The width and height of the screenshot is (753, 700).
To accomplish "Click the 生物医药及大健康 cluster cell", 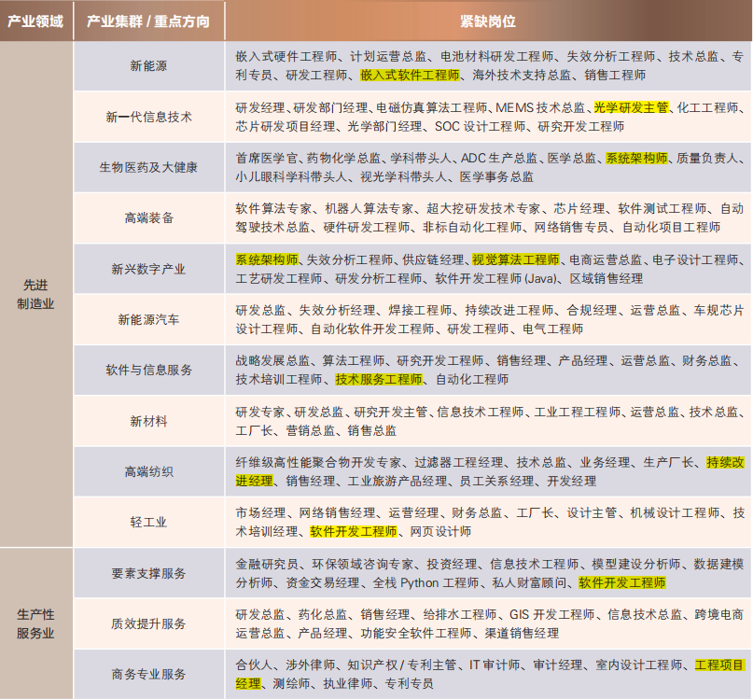I will 148,167.
